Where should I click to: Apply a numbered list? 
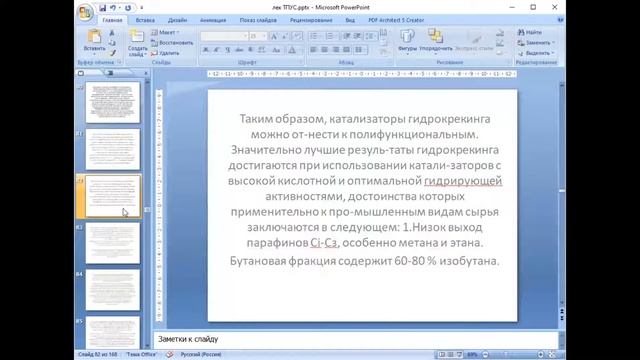click(330, 36)
